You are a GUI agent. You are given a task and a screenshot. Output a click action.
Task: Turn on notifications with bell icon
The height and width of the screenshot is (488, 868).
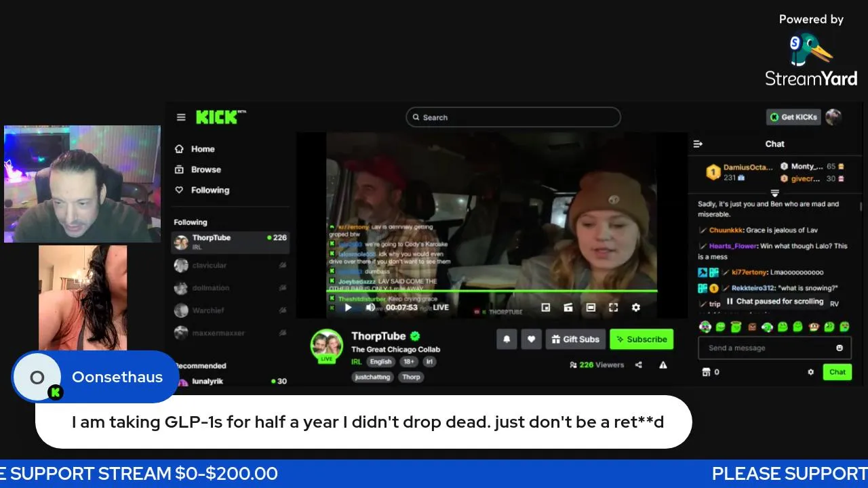(x=507, y=339)
